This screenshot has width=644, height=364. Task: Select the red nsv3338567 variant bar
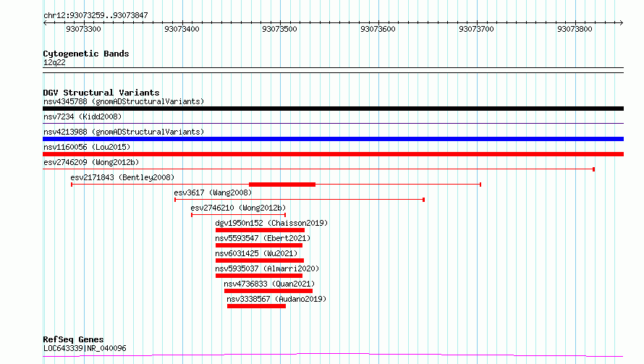256,306
